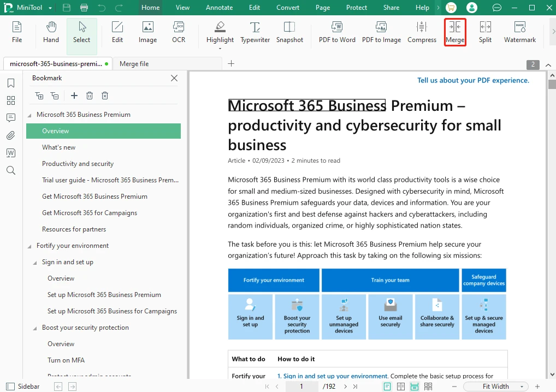Click 'Tell us about your PDF experience' link
Screen dimensions: 556x392
coord(473,80)
